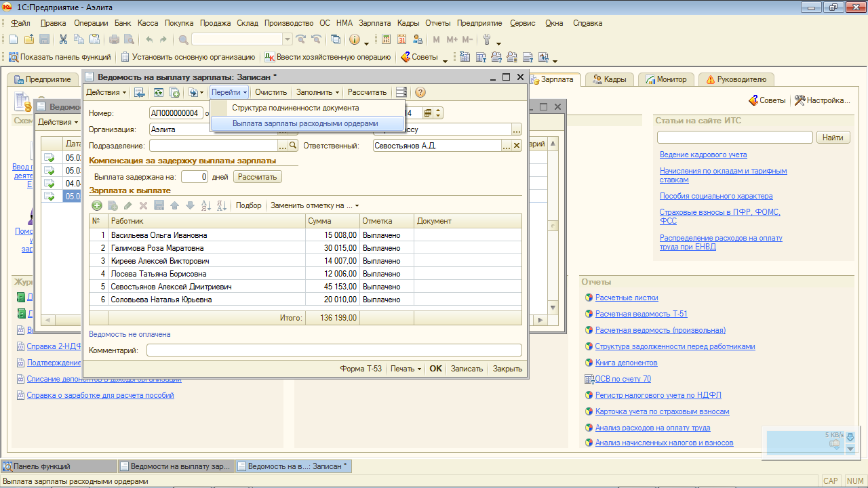Select Выплата зарплаты расходными ордерами menu item
The height and width of the screenshot is (488, 868).
pos(308,123)
